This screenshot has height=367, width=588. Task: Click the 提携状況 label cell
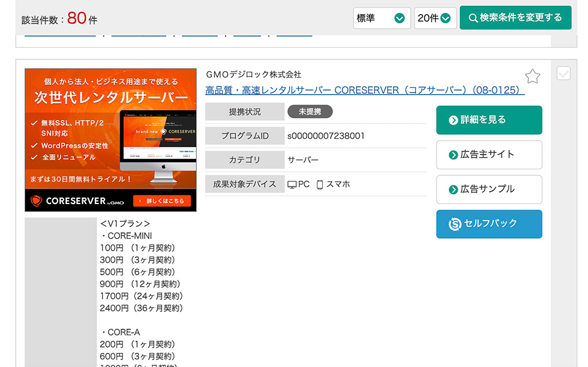[245, 112]
